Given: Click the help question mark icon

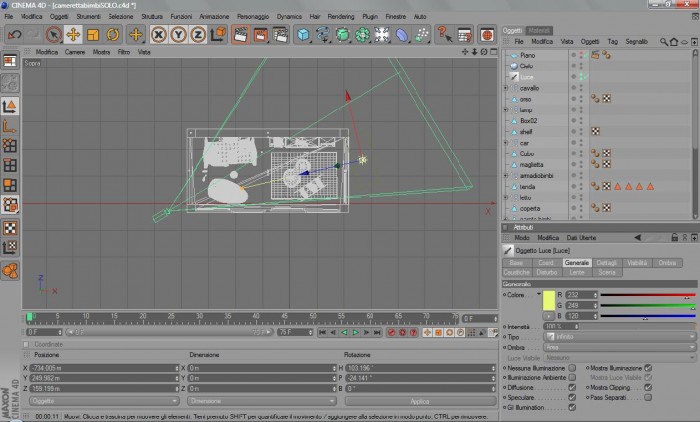Looking at the screenshot, I should point(444,34).
